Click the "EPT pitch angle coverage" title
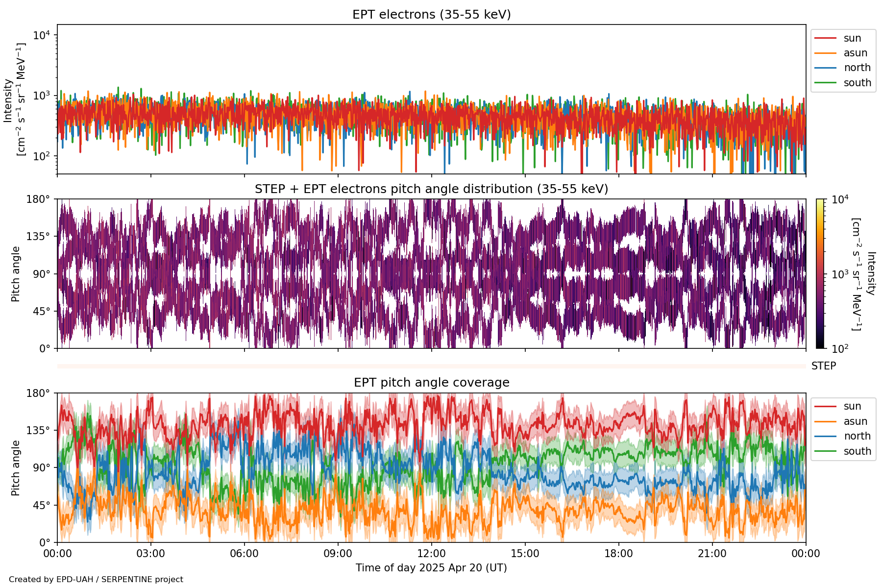 tap(431, 383)
